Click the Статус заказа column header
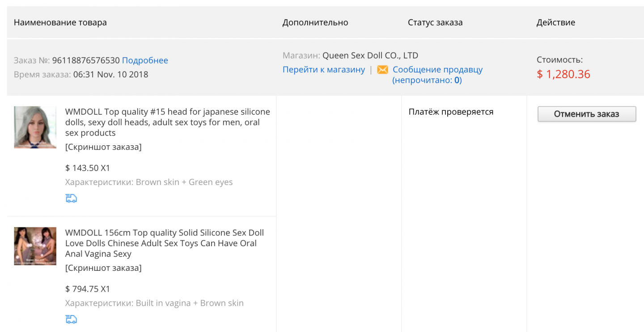The image size is (644, 332). [x=435, y=22]
